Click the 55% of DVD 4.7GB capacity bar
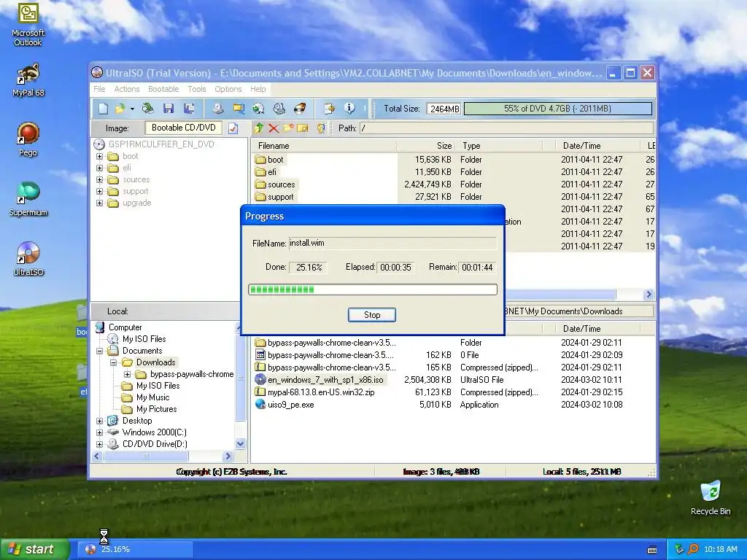 [558, 109]
